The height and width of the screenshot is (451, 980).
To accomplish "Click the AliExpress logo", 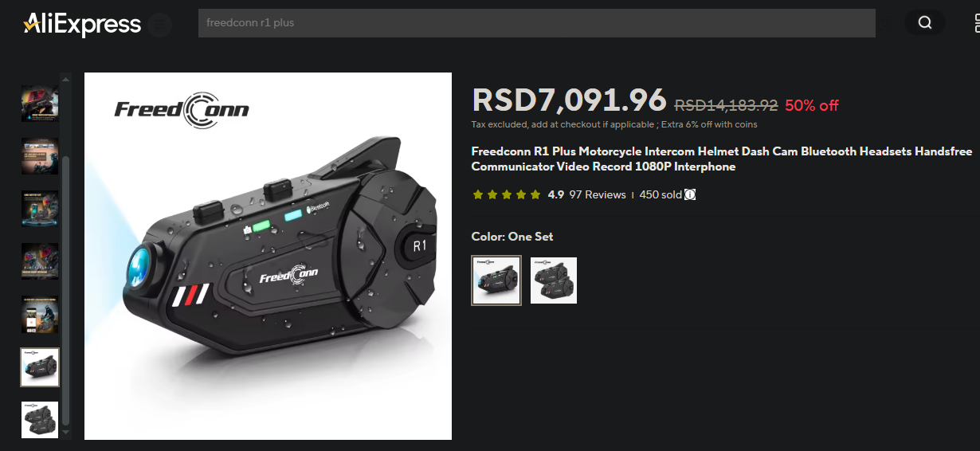I will tap(82, 24).
